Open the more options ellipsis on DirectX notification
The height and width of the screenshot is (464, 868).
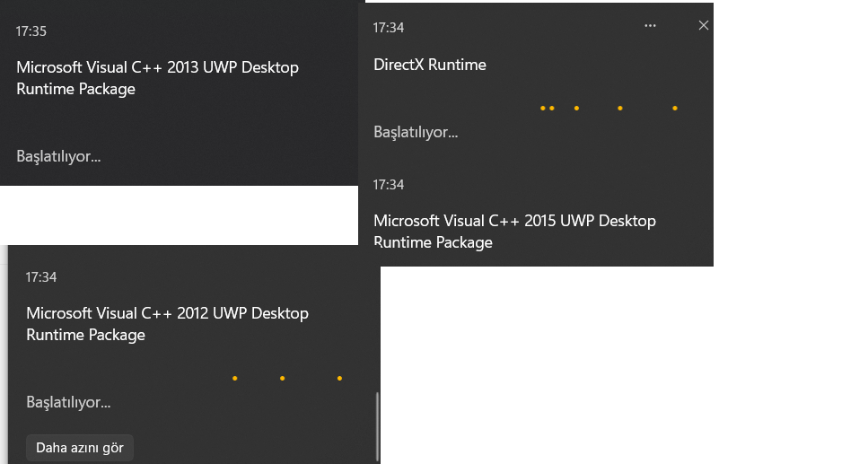[651, 26]
